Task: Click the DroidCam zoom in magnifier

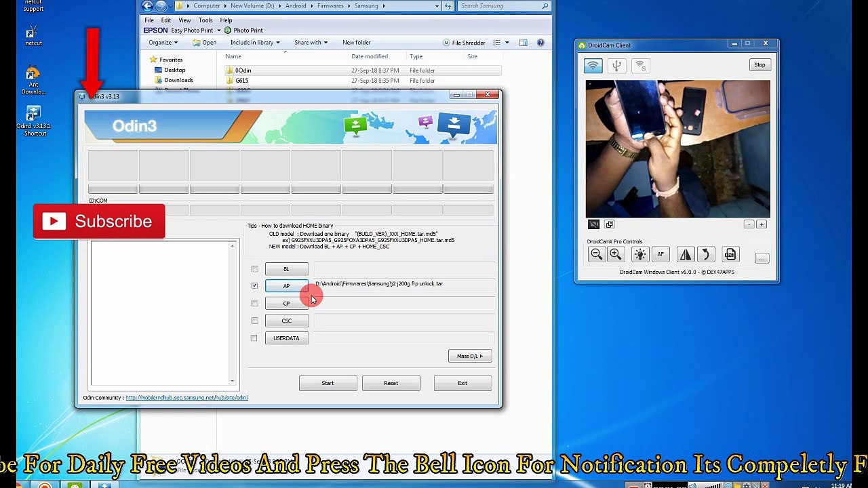Action: coord(615,254)
